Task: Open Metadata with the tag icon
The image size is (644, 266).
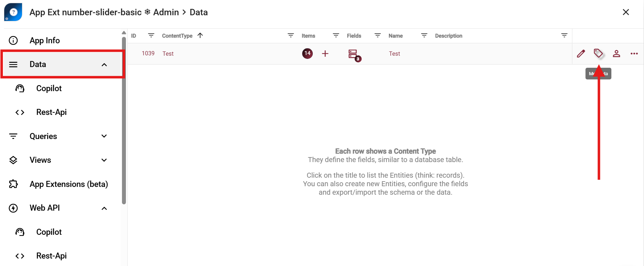Action: (598, 53)
